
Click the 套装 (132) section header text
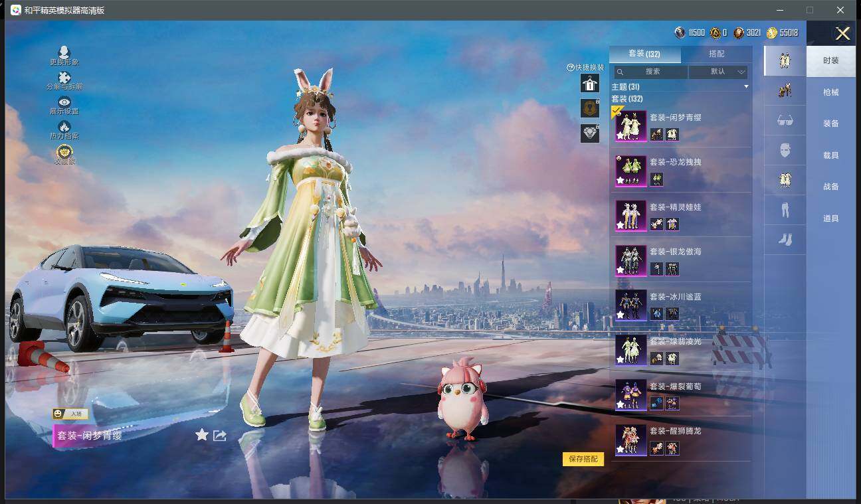point(627,99)
